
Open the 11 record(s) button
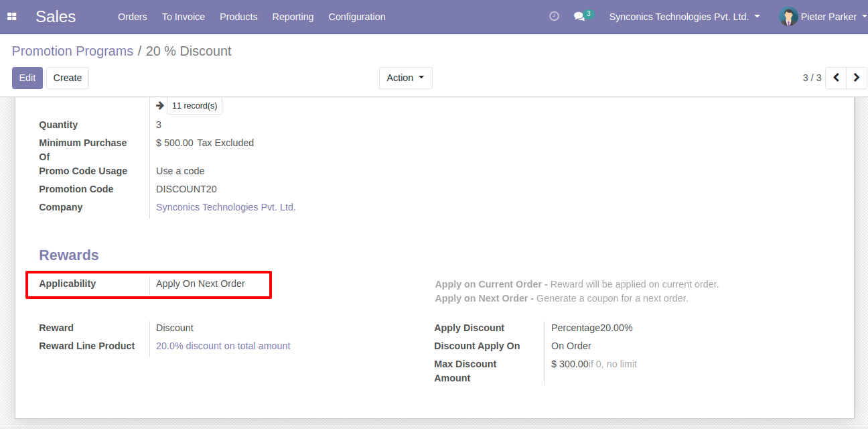194,106
